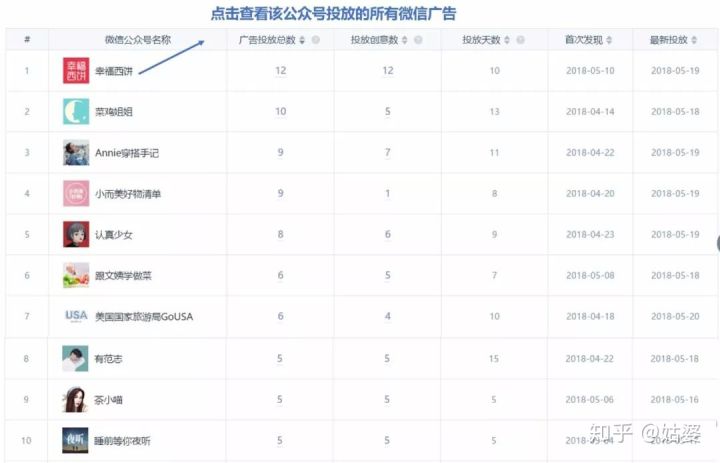Image resolution: width=720 pixels, height=463 pixels.
Task: Open 茶小喵 portrait avatar
Action: click(75, 399)
